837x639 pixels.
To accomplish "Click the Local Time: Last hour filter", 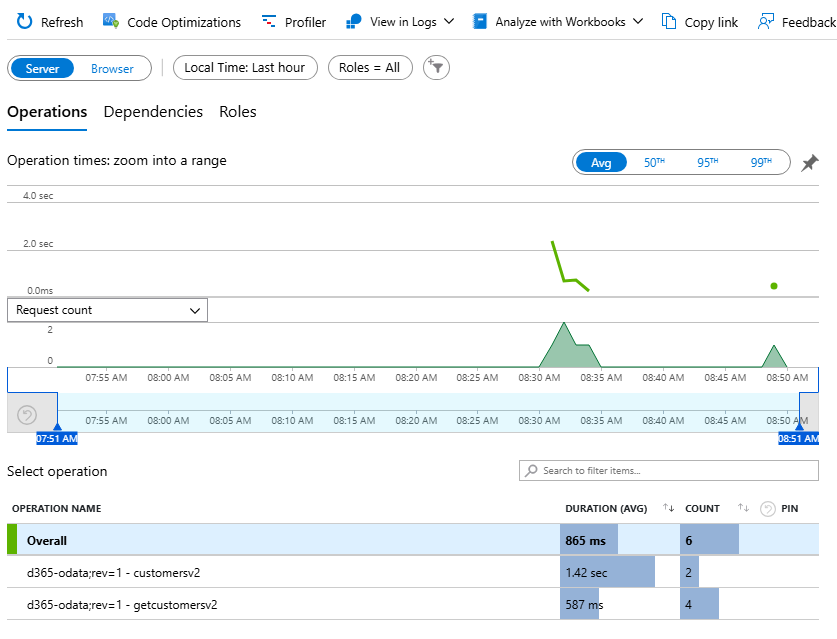I will coord(245,67).
